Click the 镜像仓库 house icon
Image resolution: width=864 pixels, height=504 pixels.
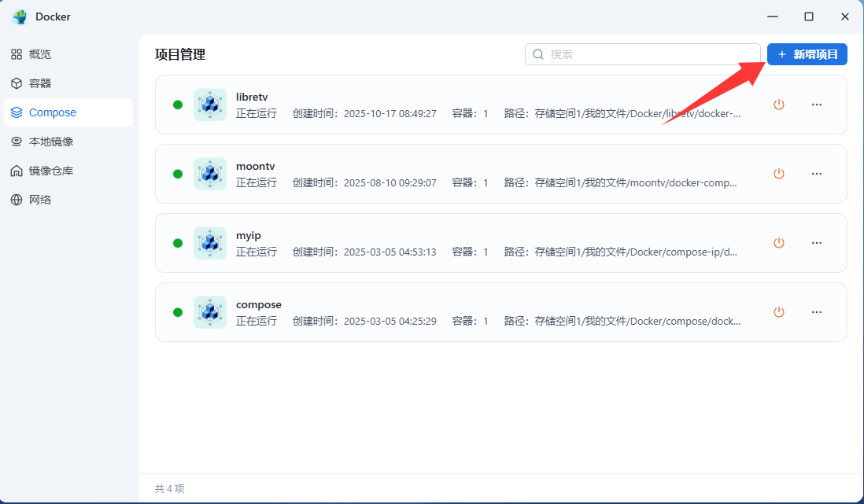click(x=17, y=171)
